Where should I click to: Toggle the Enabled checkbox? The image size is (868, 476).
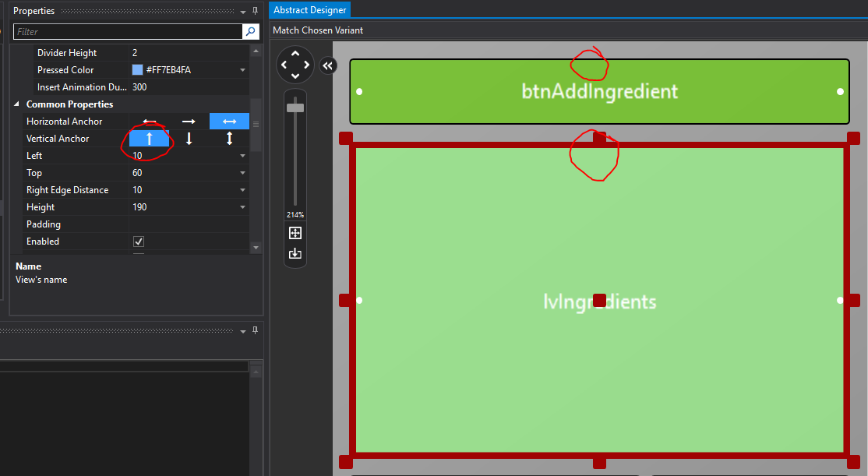[139, 242]
